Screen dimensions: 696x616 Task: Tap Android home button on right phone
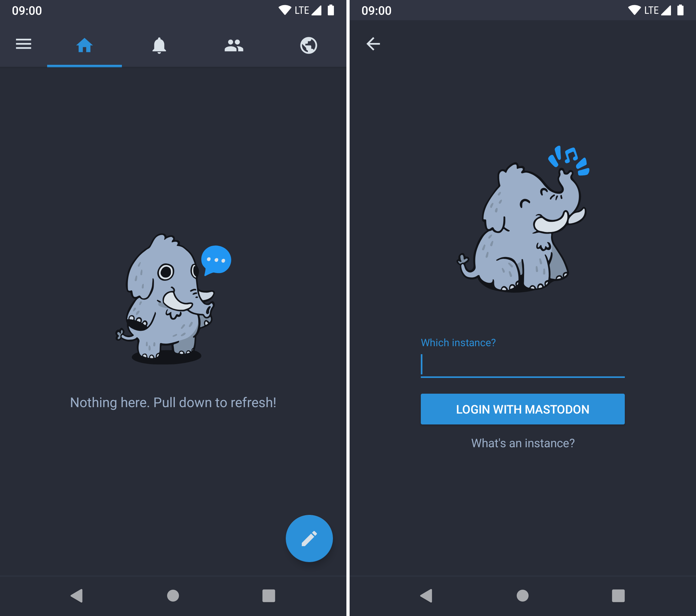[x=523, y=595]
